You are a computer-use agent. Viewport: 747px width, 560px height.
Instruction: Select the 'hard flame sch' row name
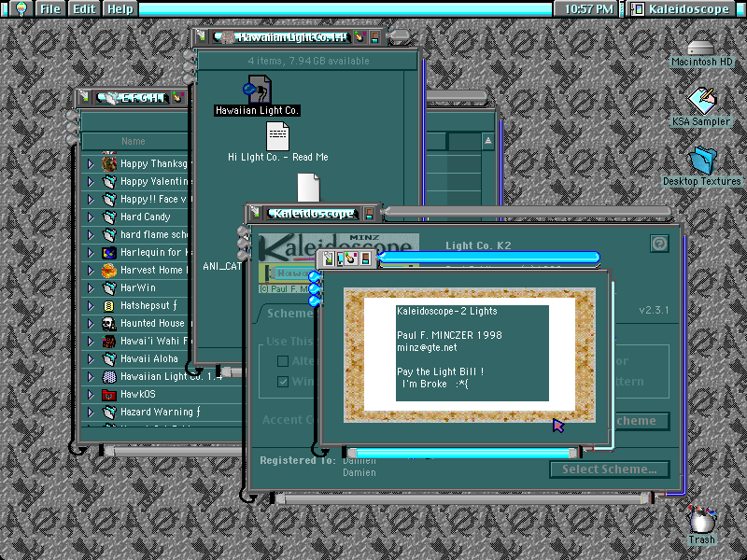tap(154, 235)
